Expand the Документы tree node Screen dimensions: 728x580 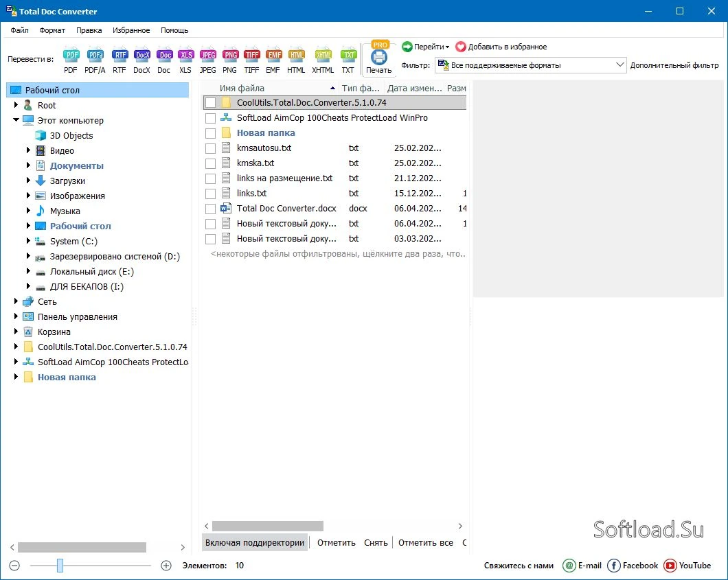(x=28, y=165)
